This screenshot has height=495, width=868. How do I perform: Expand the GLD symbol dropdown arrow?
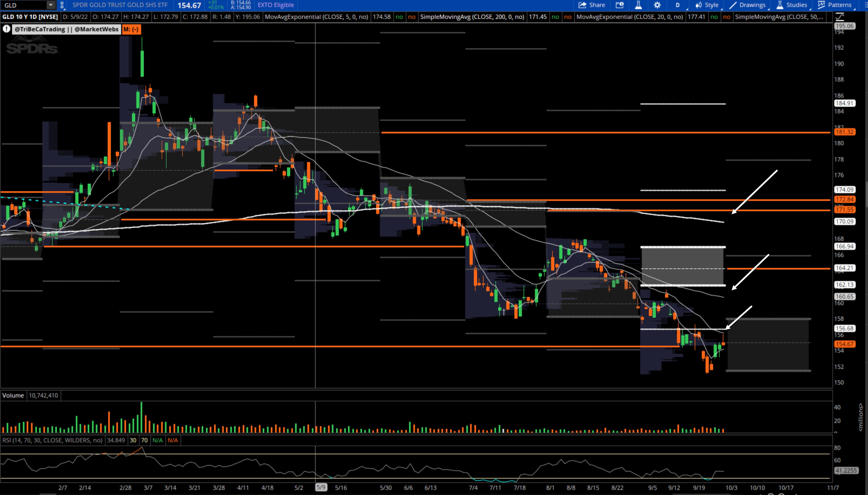click(x=51, y=5)
